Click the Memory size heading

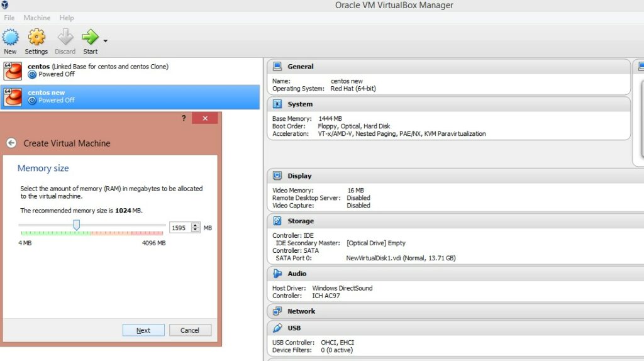point(43,169)
